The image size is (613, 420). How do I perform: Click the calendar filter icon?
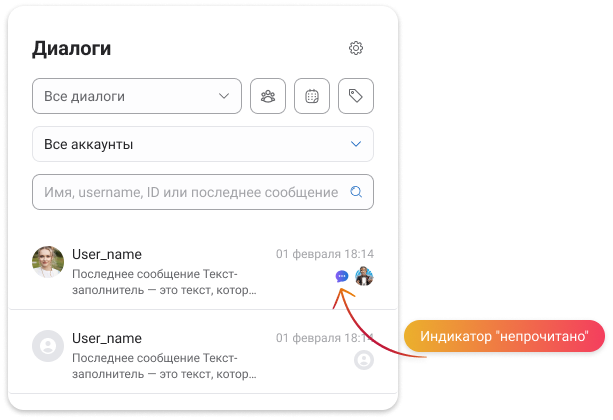tap(312, 96)
